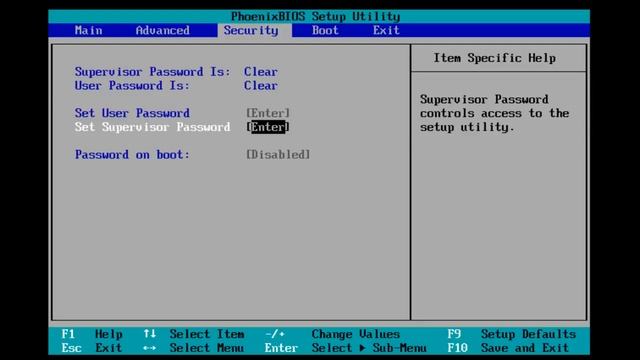Viewport: 640px width, 360px height.
Task: Click the Change Values hint text
Action: (356, 334)
